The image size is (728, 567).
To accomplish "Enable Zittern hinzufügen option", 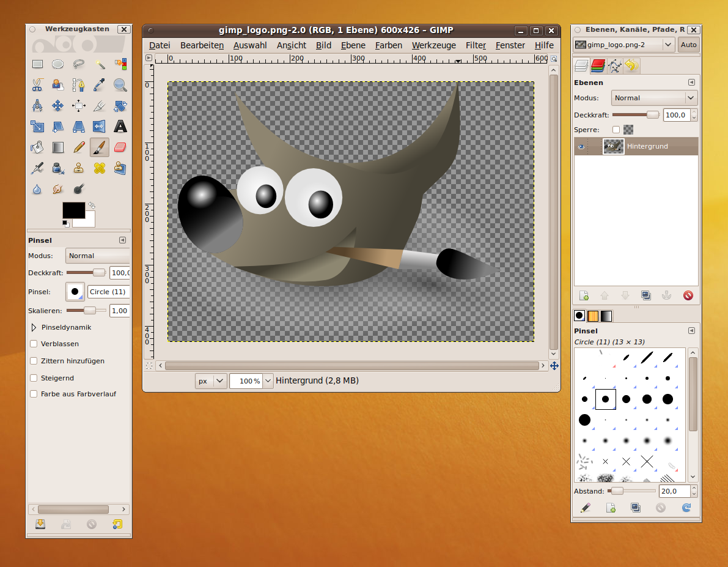I will click(34, 361).
